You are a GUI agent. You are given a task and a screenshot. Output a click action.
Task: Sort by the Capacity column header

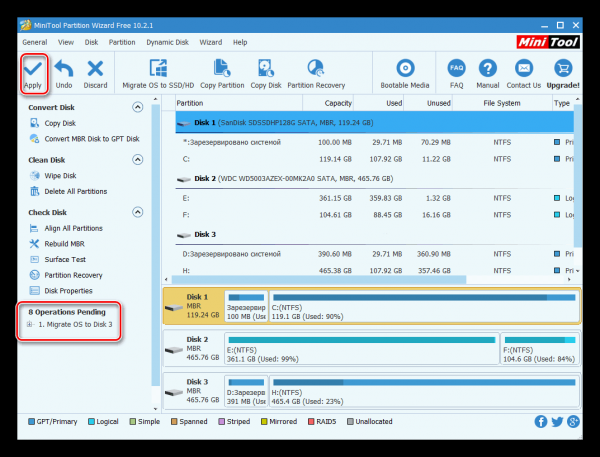point(328,103)
